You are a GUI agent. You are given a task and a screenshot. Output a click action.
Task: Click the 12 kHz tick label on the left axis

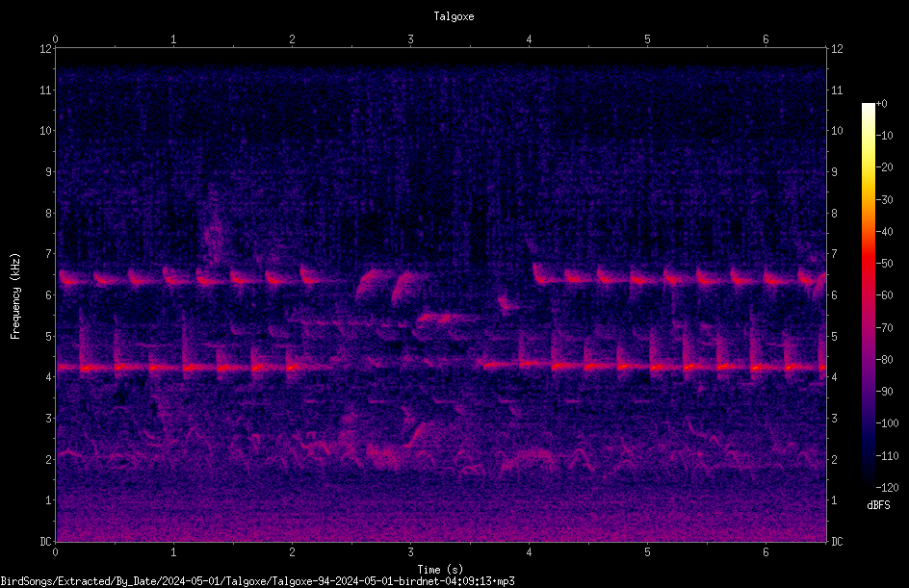tap(45, 49)
